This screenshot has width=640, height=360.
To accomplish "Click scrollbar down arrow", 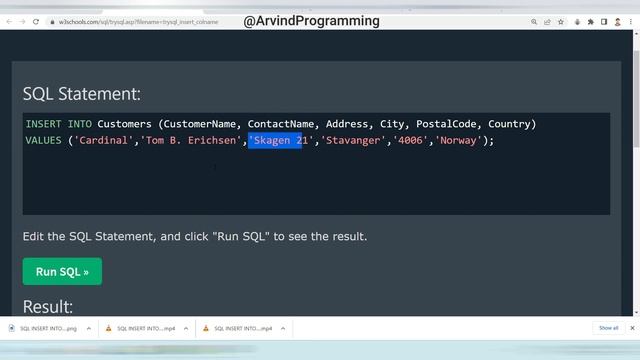I will tap(636, 313).
